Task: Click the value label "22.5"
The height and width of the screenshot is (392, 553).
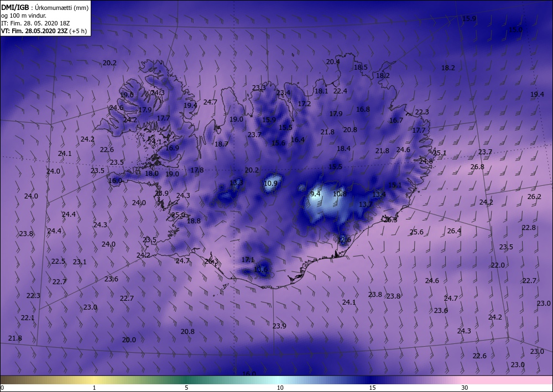Action: [x=58, y=261]
